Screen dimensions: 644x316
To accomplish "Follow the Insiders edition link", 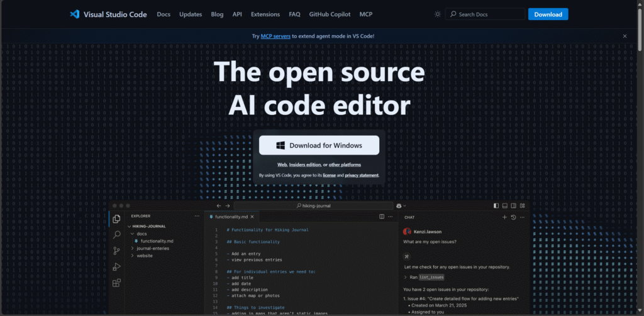I will (305, 165).
